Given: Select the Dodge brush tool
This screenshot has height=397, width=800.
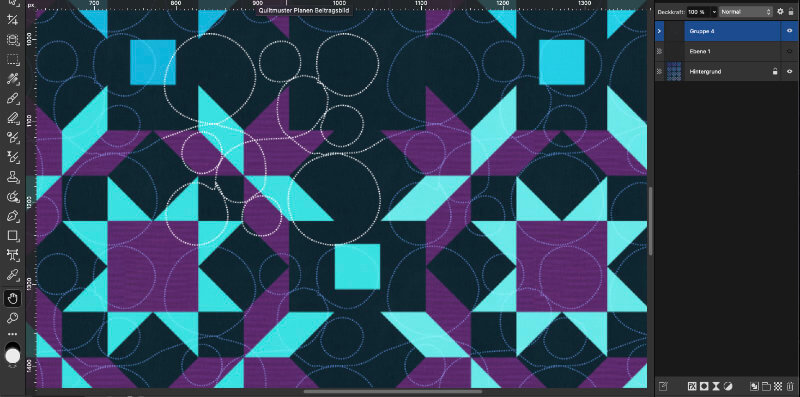Looking at the screenshot, I should point(12,137).
